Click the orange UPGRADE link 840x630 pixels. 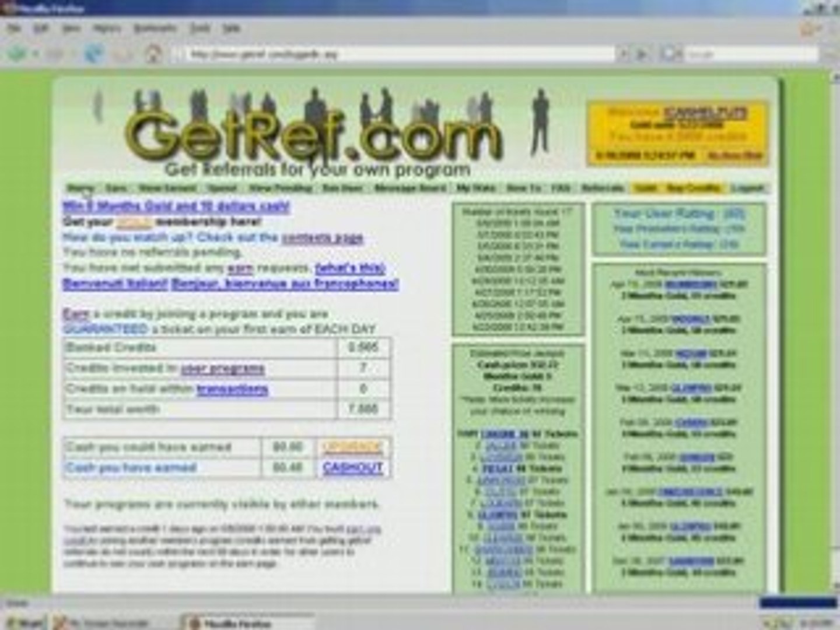[x=352, y=447]
